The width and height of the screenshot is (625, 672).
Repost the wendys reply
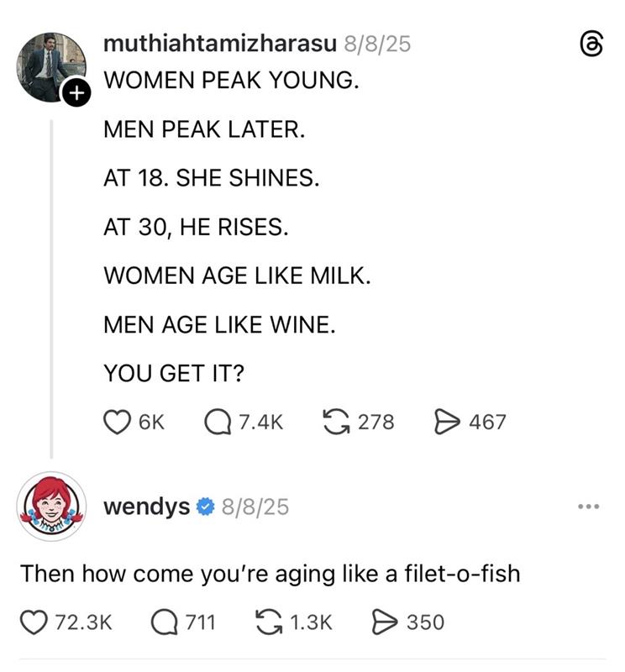click(268, 622)
